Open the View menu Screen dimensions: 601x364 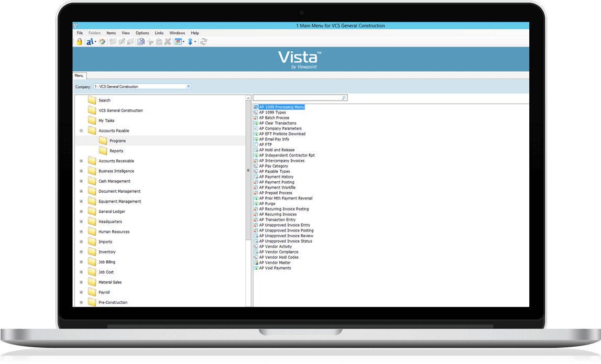pos(126,33)
